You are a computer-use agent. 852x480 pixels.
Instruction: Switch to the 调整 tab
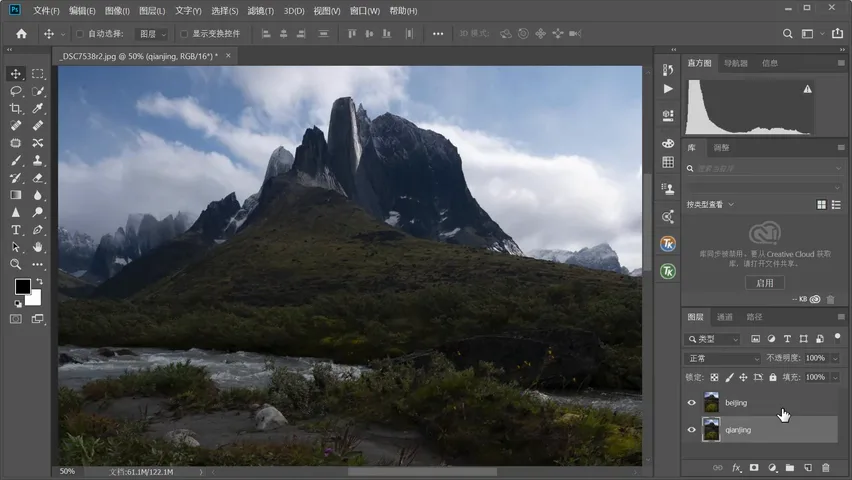(x=721, y=148)
